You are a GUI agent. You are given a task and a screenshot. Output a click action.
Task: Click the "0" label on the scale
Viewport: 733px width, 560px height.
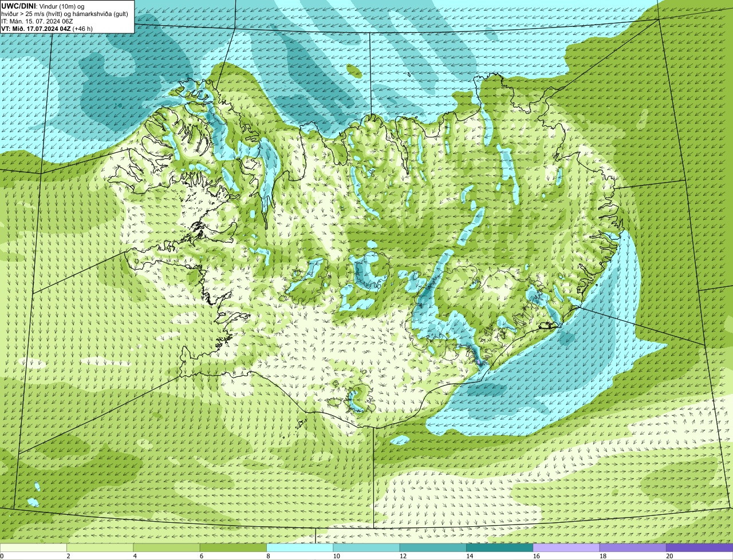click(2, 556)
